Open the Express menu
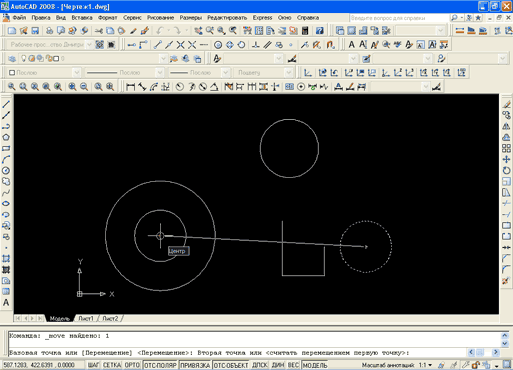Viewport: 513px width, 370px height. [262, 18]
